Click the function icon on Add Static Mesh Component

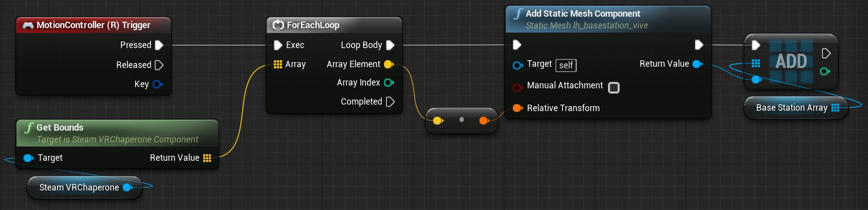pos(518,14)
